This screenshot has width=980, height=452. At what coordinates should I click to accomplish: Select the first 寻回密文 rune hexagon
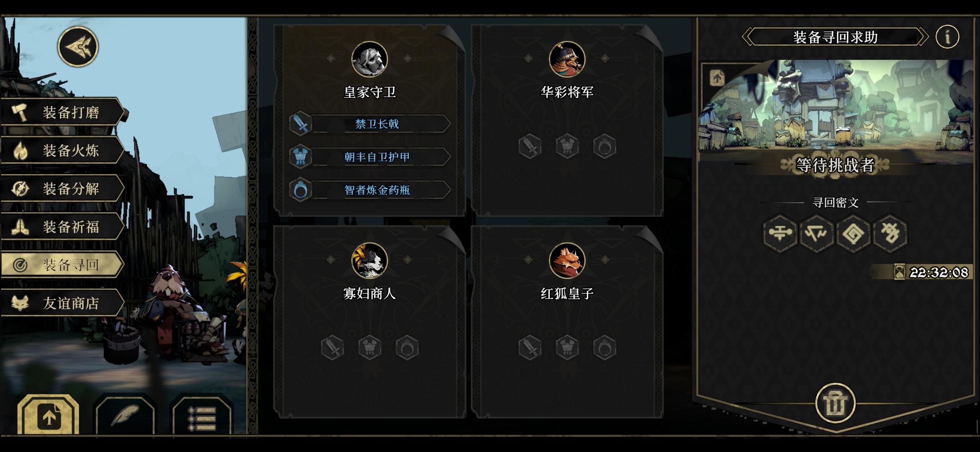(780, 233)
